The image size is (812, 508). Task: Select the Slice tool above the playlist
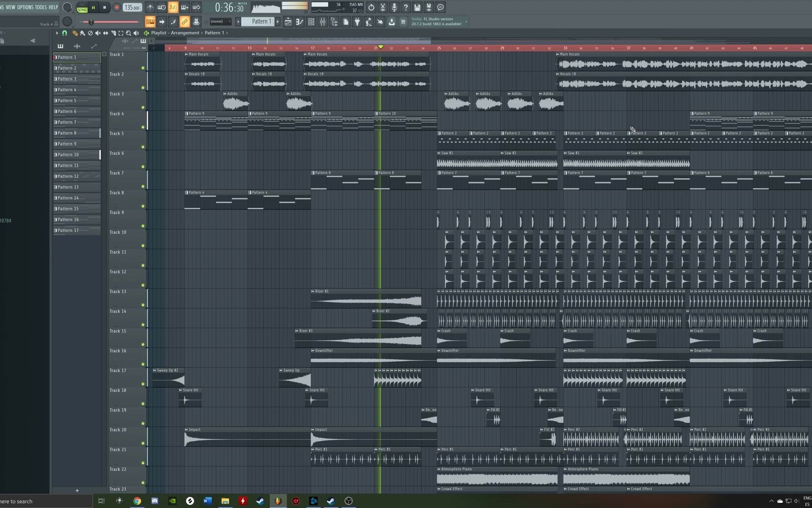[x=113, y=33]
